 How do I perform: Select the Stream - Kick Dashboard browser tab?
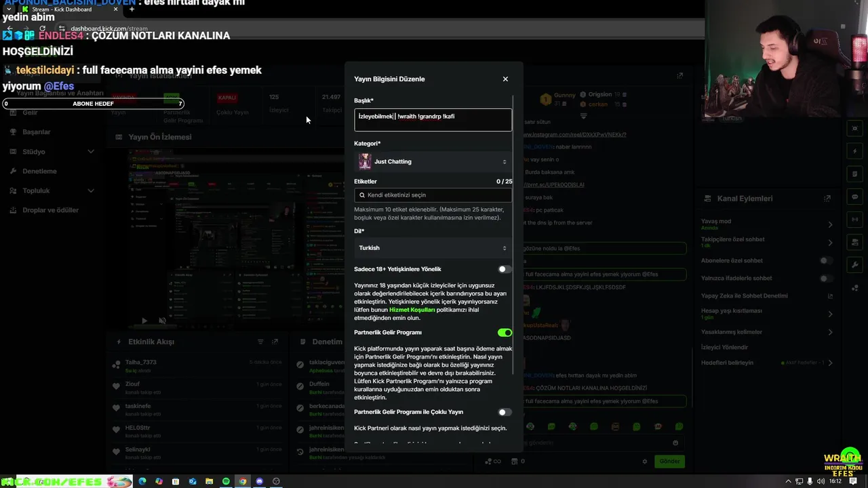click(x=69, y=9)
